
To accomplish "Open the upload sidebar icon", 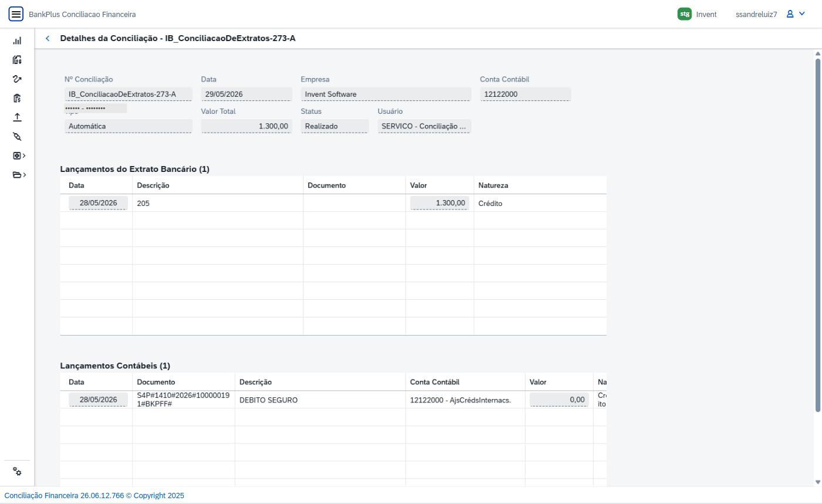I will pos(17,117).
